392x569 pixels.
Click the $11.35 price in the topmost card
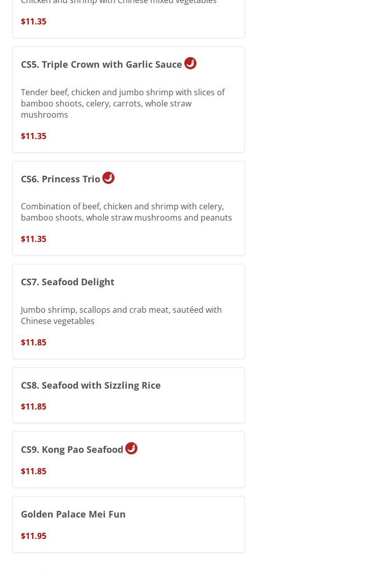tap(34, 21)
